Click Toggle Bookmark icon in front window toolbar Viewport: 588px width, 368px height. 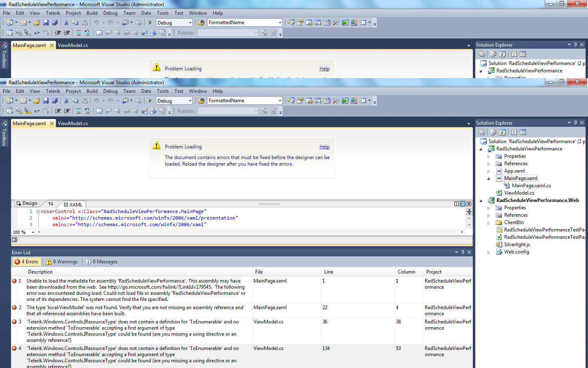(x=99, y=111)
